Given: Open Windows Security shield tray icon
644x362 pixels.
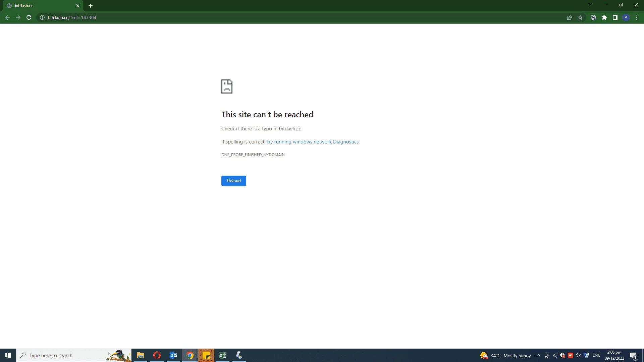Looking at the screenshot, I should tap(562, 355).
